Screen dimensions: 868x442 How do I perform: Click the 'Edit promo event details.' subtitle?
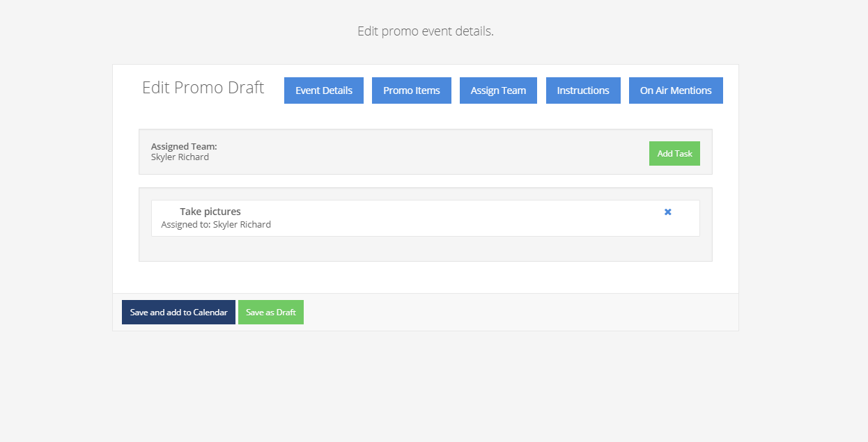tap(425, 31)
